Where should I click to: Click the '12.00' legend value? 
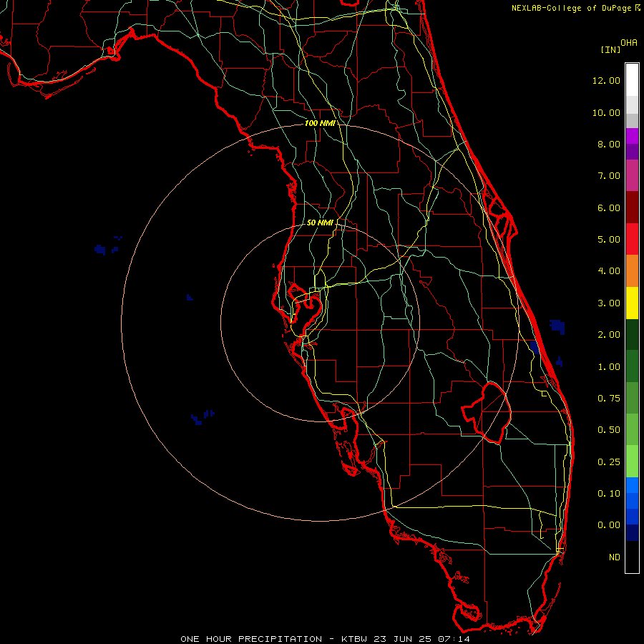606,80
